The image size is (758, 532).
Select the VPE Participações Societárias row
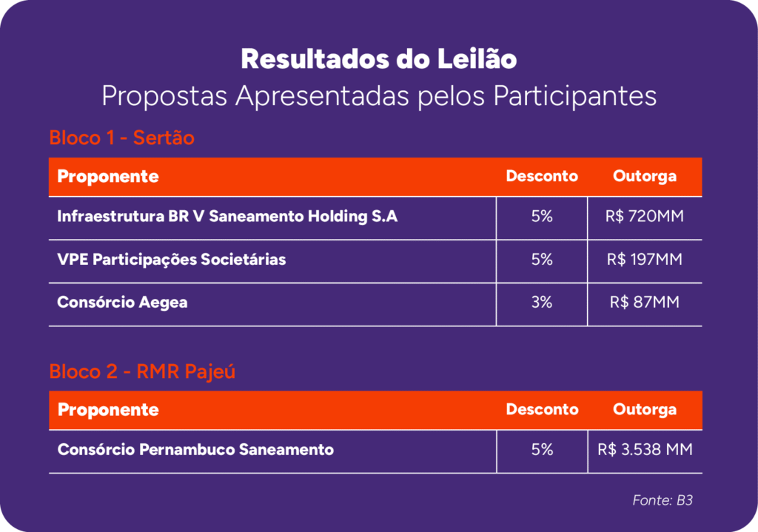tap(172, 260)
